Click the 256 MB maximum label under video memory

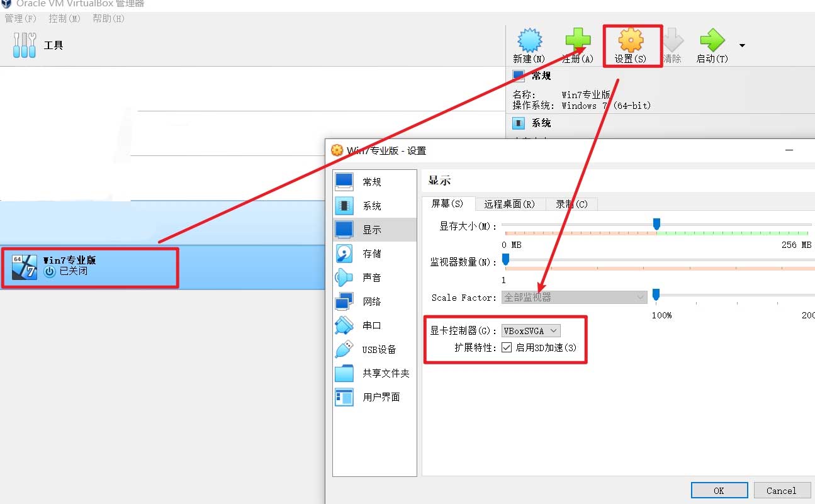(797, 245)
